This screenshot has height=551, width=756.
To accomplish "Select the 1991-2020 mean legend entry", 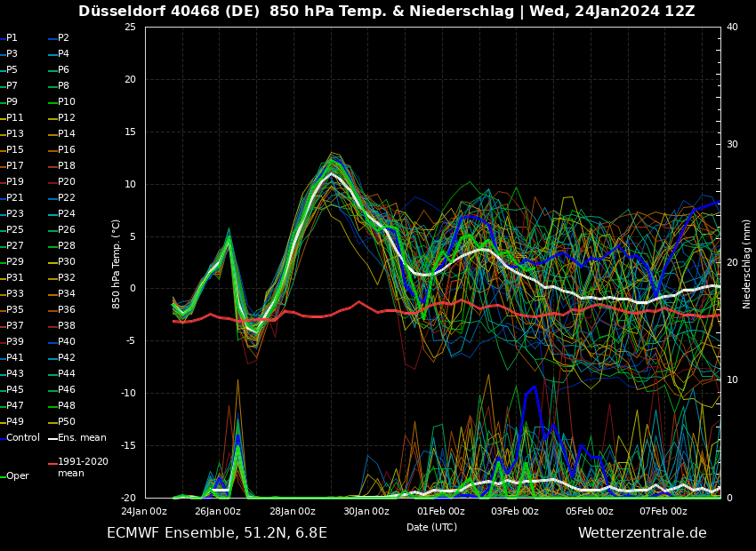I will coord(83,467).
